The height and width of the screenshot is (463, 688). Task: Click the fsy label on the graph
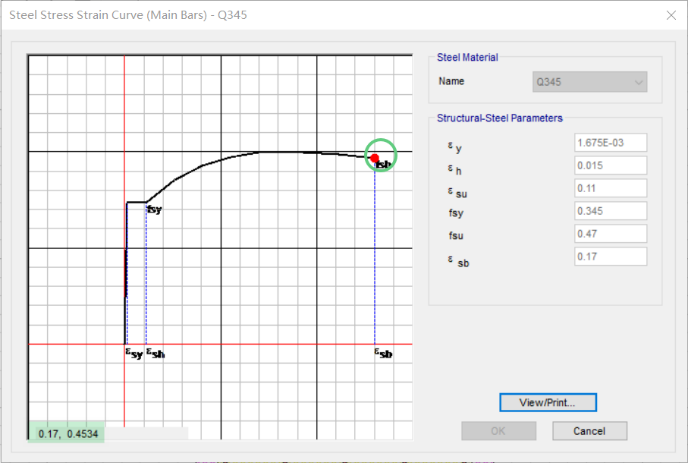(x=154, y=210)
